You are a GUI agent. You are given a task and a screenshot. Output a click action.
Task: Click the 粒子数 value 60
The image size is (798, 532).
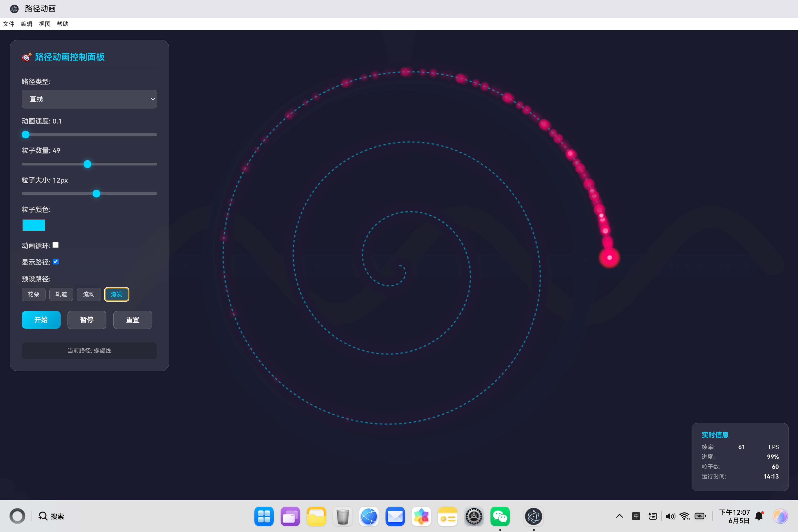775,467
